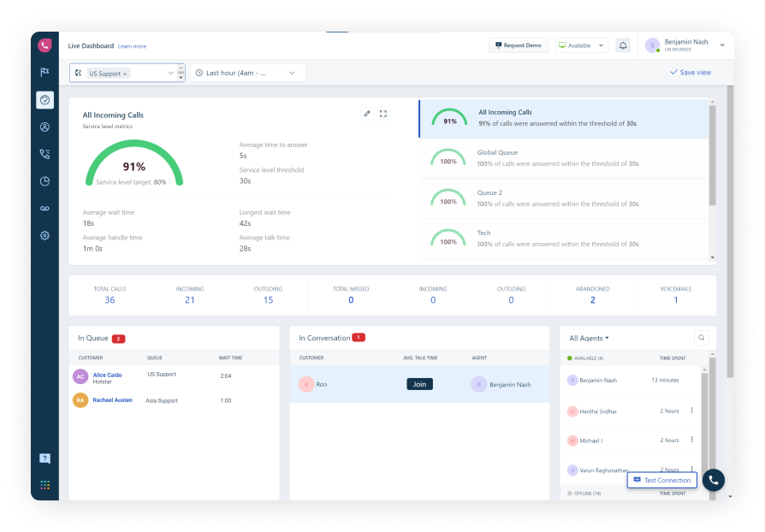Open call history using the clock icon
Image resolution: width=765 pixels, height=532 pixels.
[44, 180]
